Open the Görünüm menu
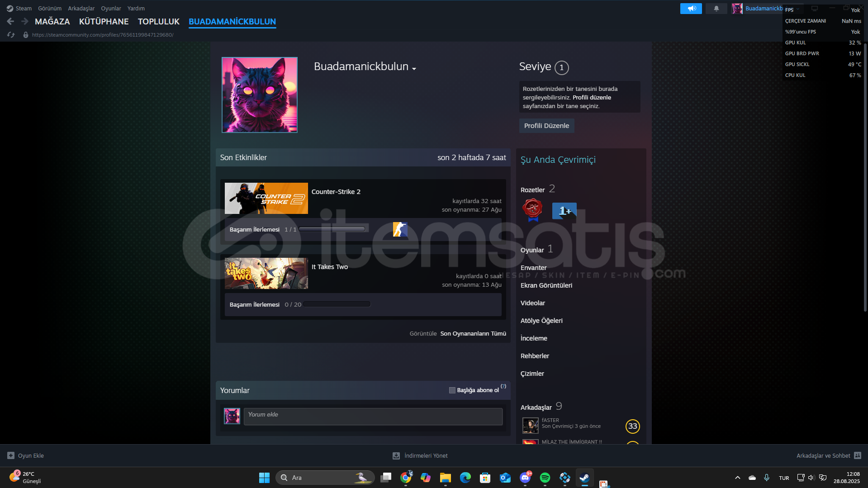 click(50, 8)
